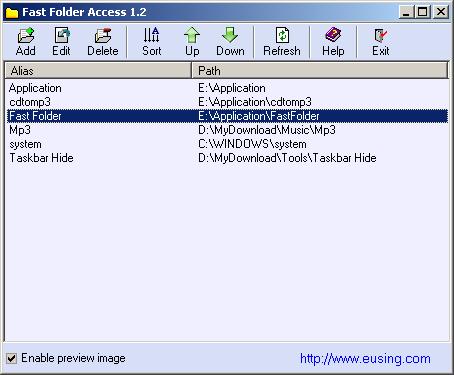
Task: Move selected entry Up
Action: pos(192,41)
